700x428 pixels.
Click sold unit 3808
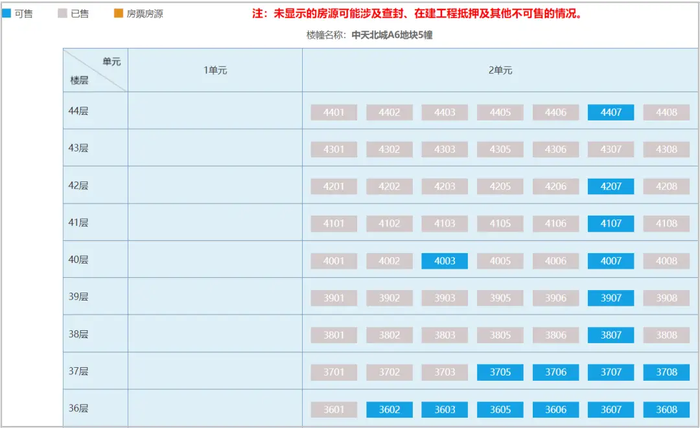pos(667,335)
